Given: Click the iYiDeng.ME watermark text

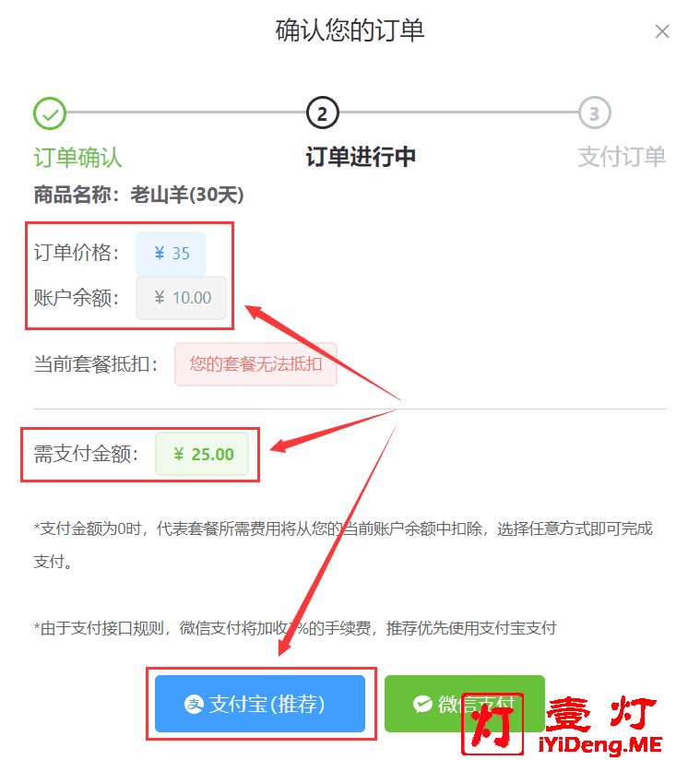Looking at the screenshot, I should (600, 744).
